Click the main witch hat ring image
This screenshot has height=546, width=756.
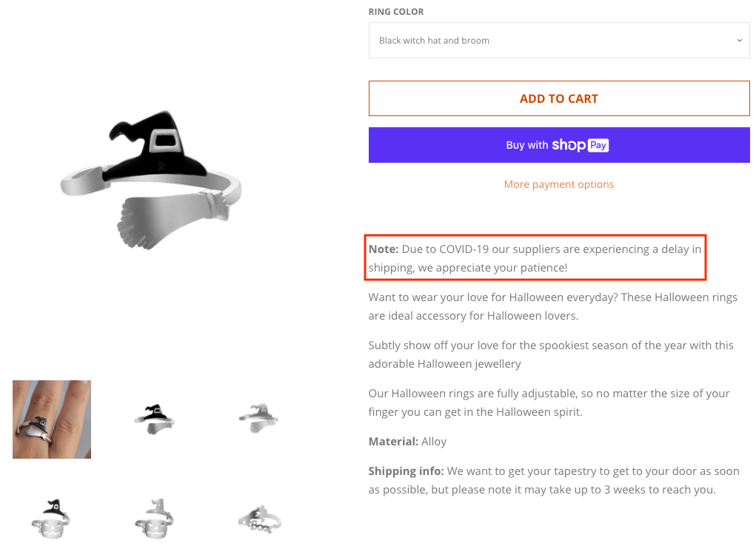[x=151, y=181]
